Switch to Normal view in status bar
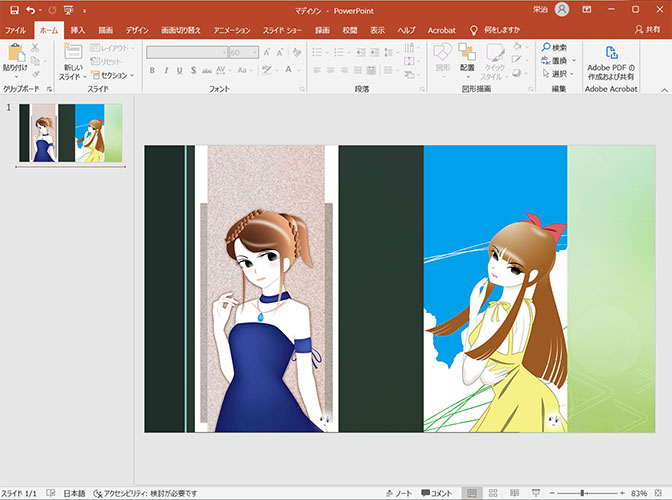 click(471, 493)
